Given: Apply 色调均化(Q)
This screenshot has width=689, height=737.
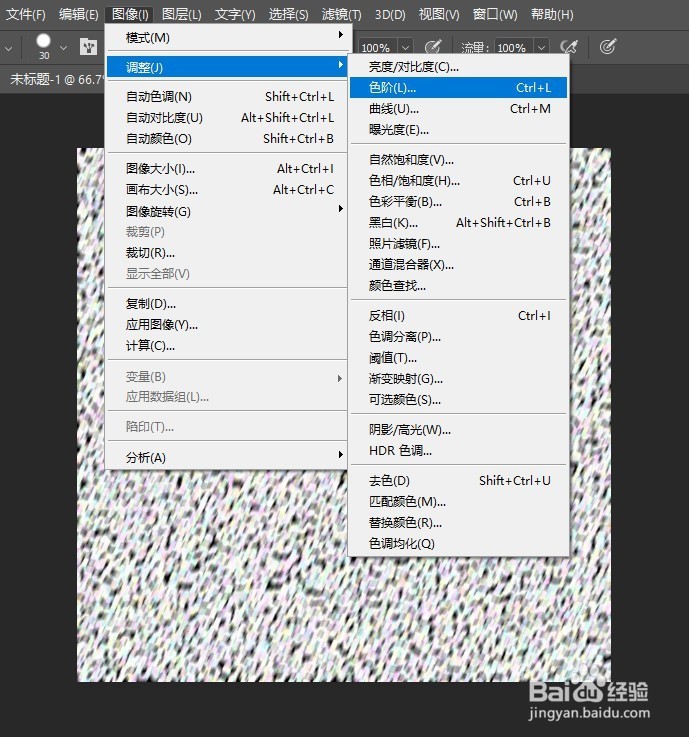Looking at the screenshot, I should [458, 543].
